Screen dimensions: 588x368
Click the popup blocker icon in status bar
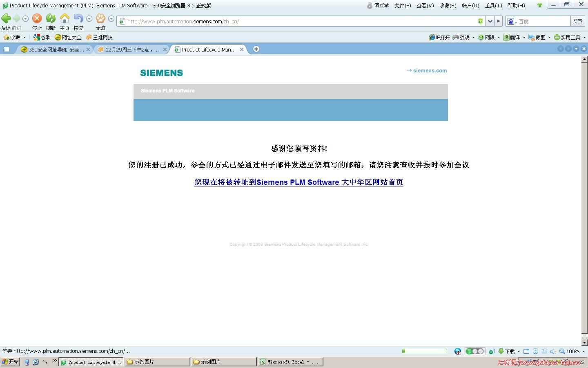point(492,351)
